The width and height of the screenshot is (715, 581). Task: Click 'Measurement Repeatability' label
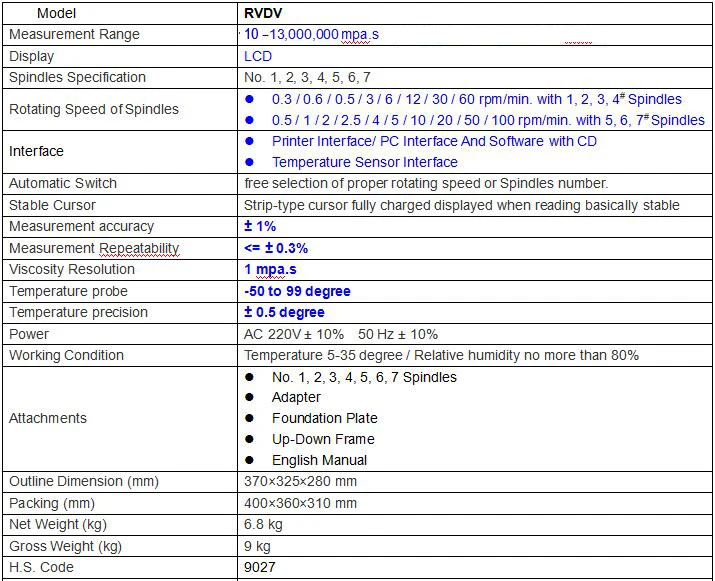coord(94,248)
